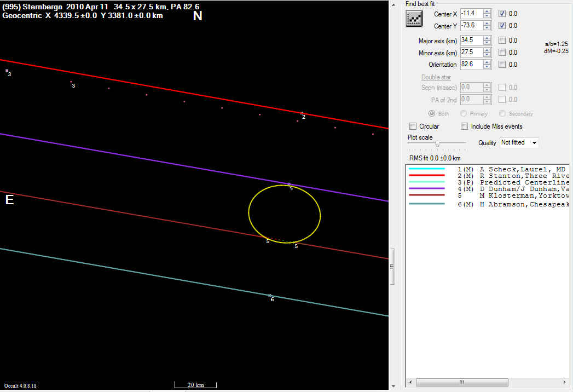Click the Center X spinner arrows
The height and width of the screenshot is (392, 573).
tap(487, 14)
